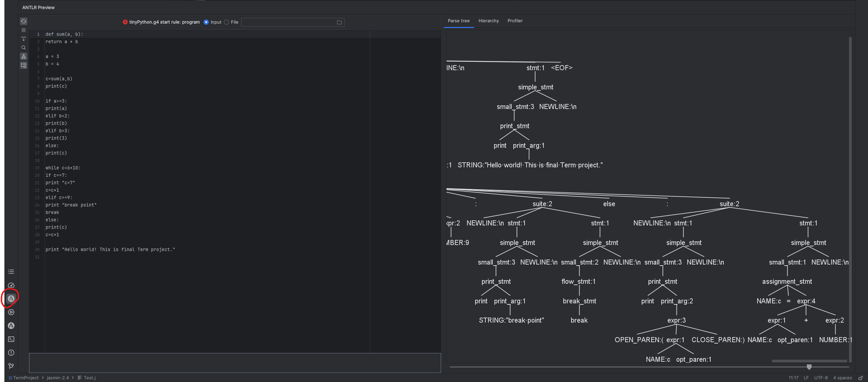Click the TermProject breadcrumb

pos(26,378)
